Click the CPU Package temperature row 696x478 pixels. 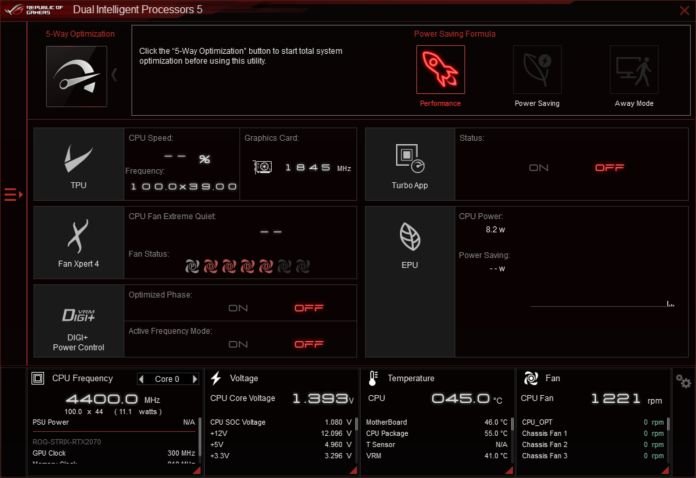coord(436,433)
